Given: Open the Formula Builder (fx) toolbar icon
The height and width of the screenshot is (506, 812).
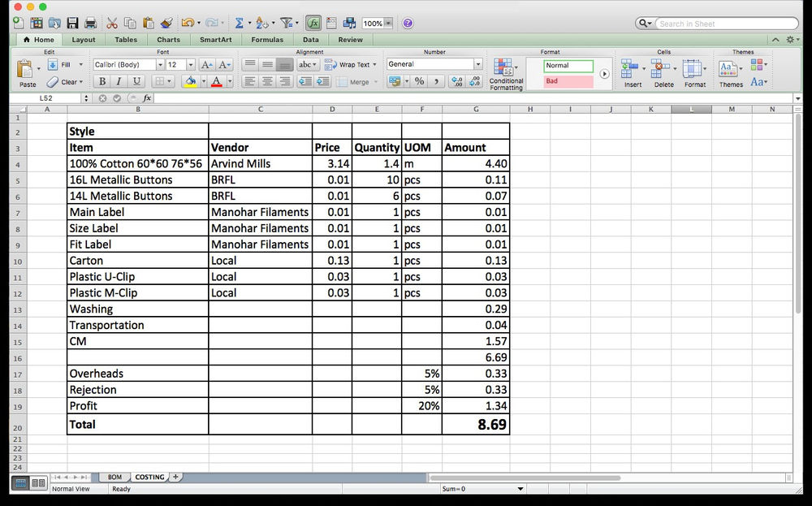Looking at the screenshot, I should point(313,23).
